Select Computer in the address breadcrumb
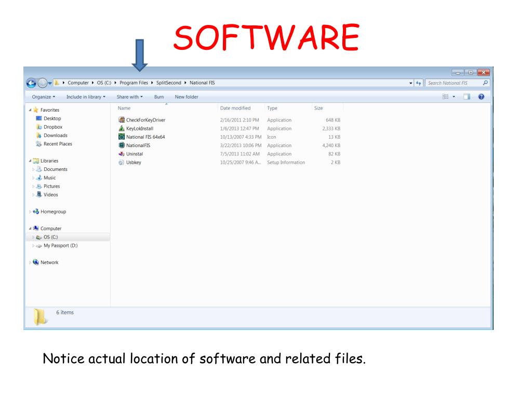Viewport: 532px width, 399px height. point(78,83)
